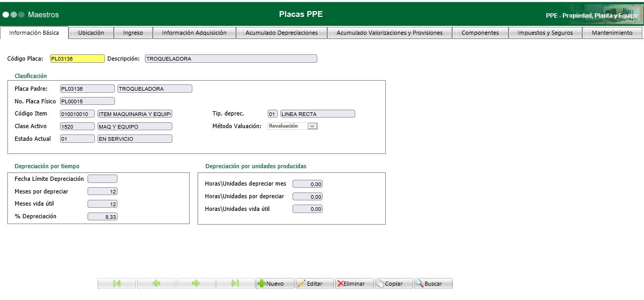Click the Nuevo button
Screen dimensions: 644x300
coord(275,284)
